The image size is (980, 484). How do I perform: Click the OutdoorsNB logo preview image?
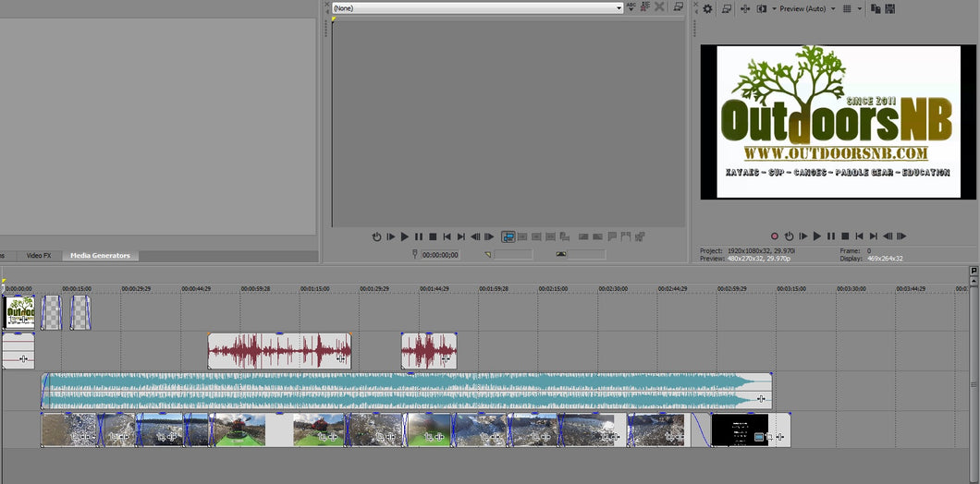(839, 122)
